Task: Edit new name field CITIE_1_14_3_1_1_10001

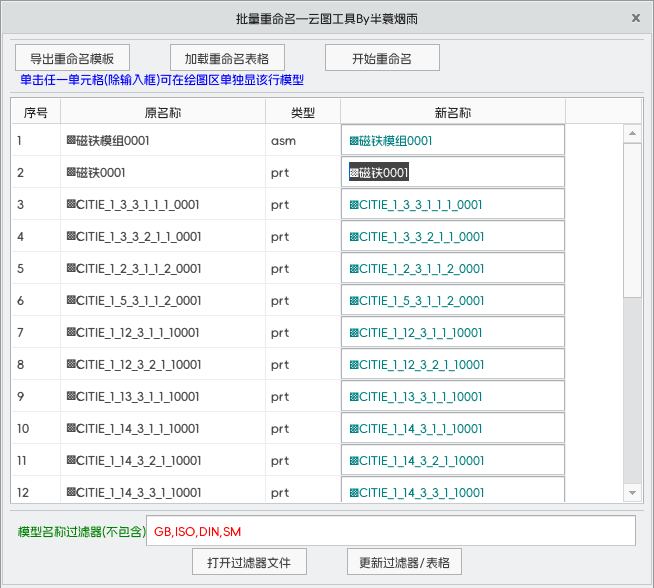Action: (453, 428)
